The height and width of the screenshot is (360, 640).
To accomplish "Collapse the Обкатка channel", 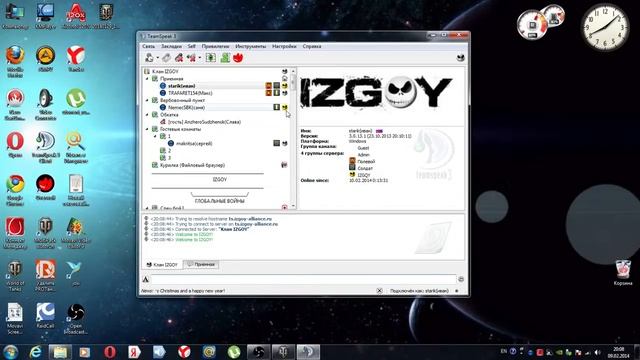I will pyautogui.click(x=147, y=115).
